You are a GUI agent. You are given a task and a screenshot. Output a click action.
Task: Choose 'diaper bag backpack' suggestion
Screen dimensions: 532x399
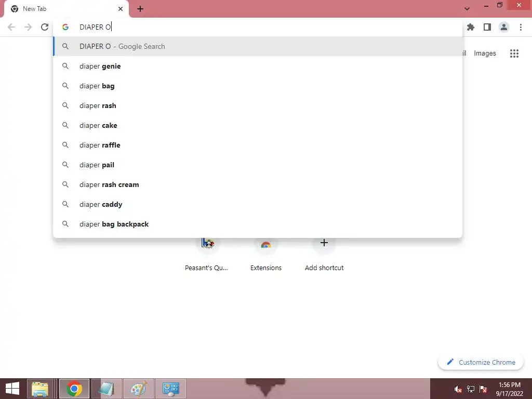click(258, 224)
